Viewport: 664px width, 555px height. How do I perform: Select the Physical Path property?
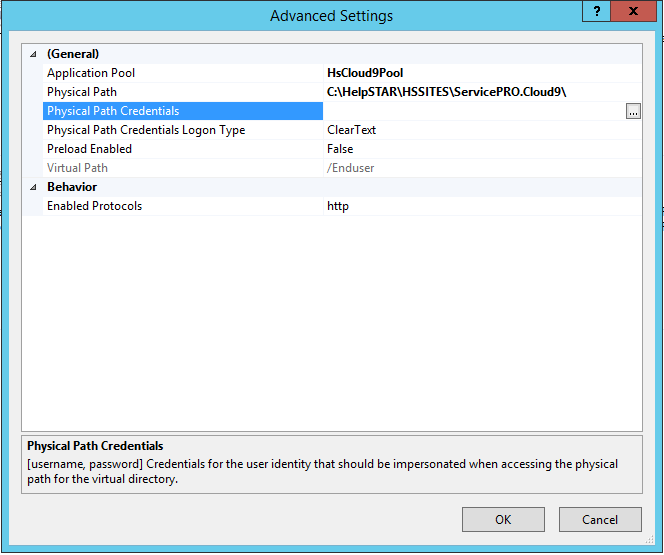click(x=82, y=92)
